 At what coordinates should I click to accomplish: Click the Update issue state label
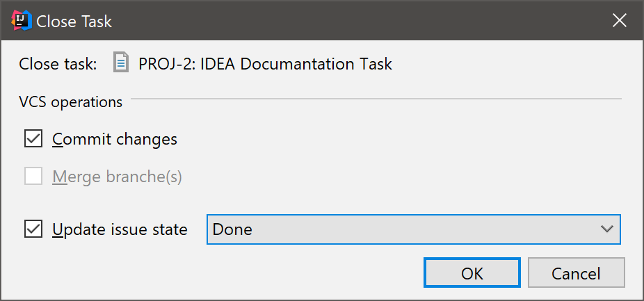coord(120,229)
